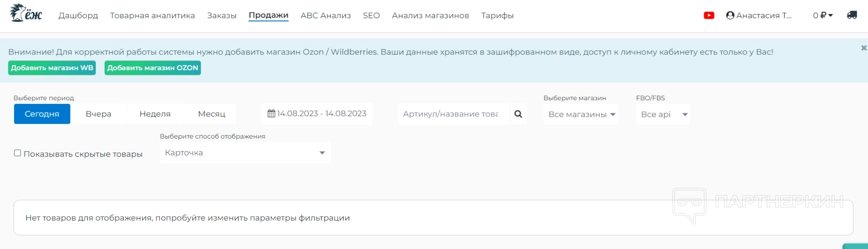Click the magnifier search icon
The width and height of the screenshot is (868, 249).
(x=518, y=114)
